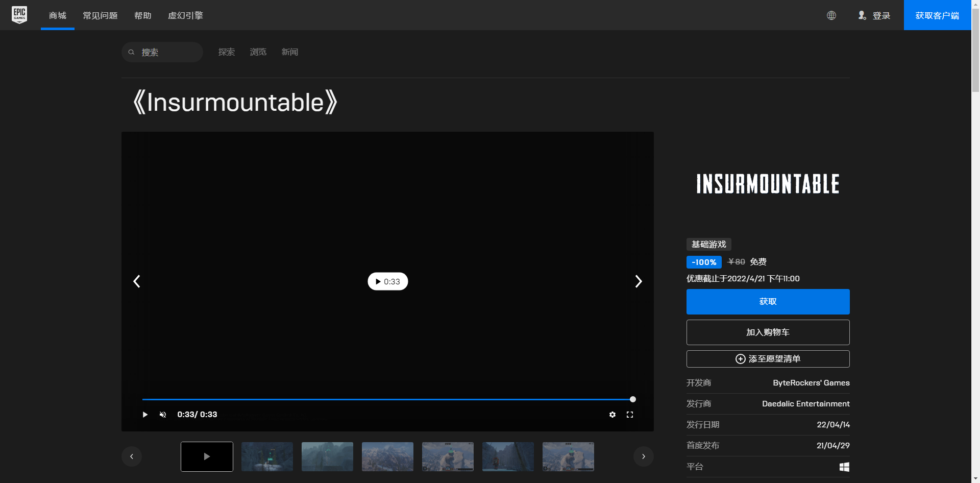The height and width of the screenshot is (483, 980).
Task: Unmute the video player sound
Action: pyautogui.click(x=163, y=415)
